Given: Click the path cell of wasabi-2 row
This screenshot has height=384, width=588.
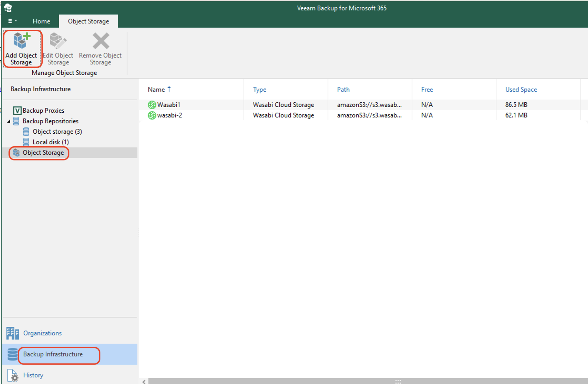Looking at the screenshot, I should (x=369, y=115).
